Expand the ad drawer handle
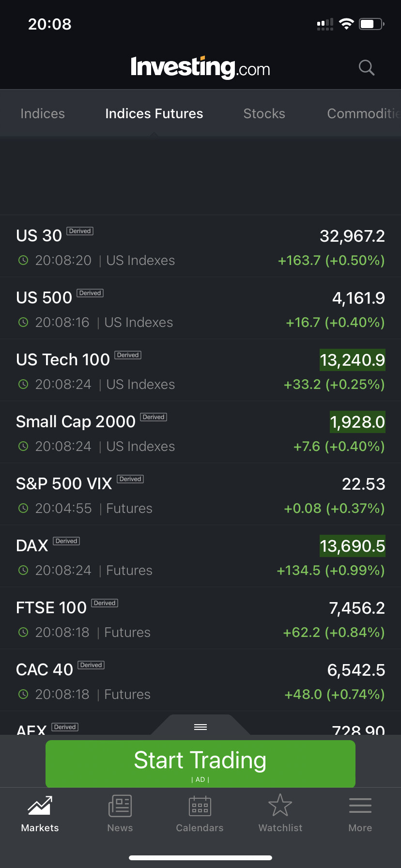401x868 pixels. pyautogui.click(x=200, y=727)
